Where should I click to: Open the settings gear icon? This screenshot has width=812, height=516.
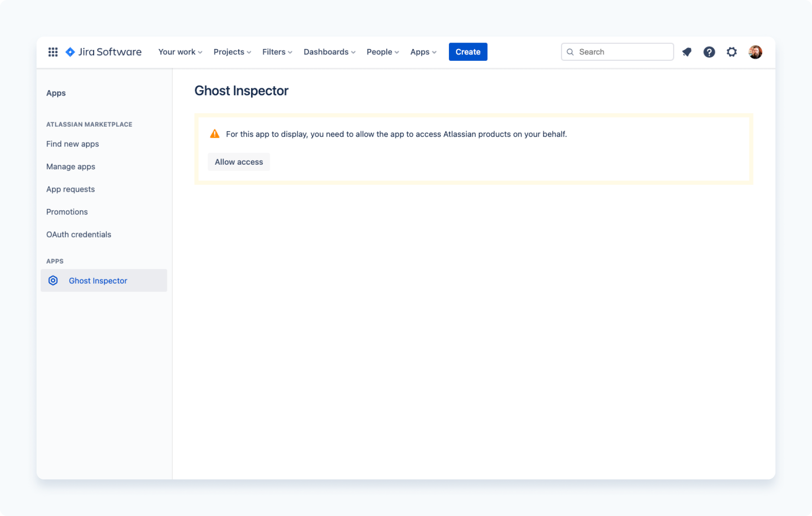[x=732, y=52]
